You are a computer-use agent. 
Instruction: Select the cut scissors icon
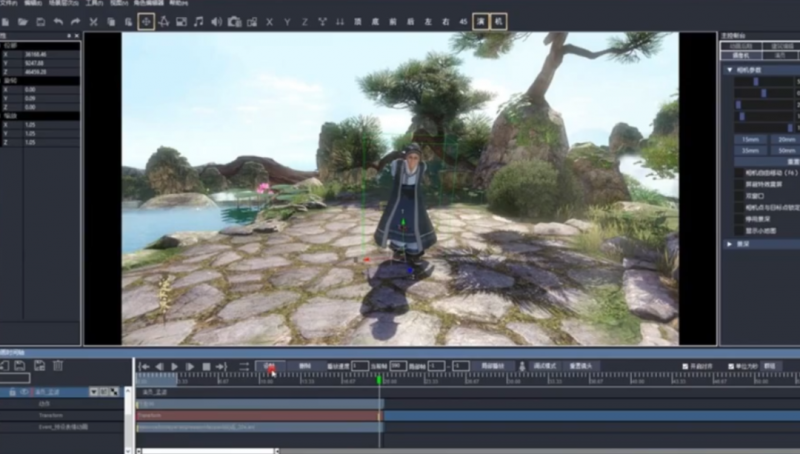(94, 21)
